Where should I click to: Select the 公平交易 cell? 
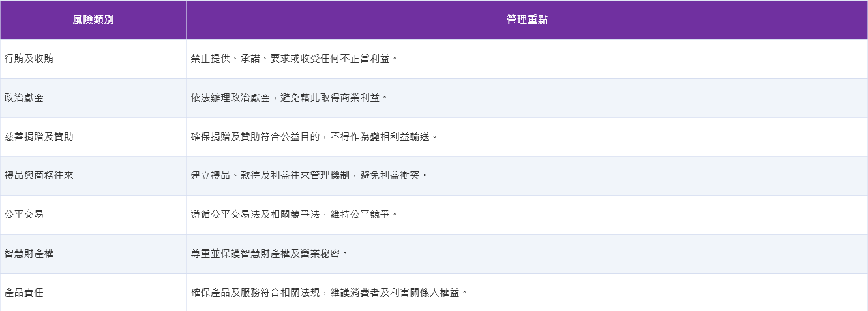pos(93,215)
